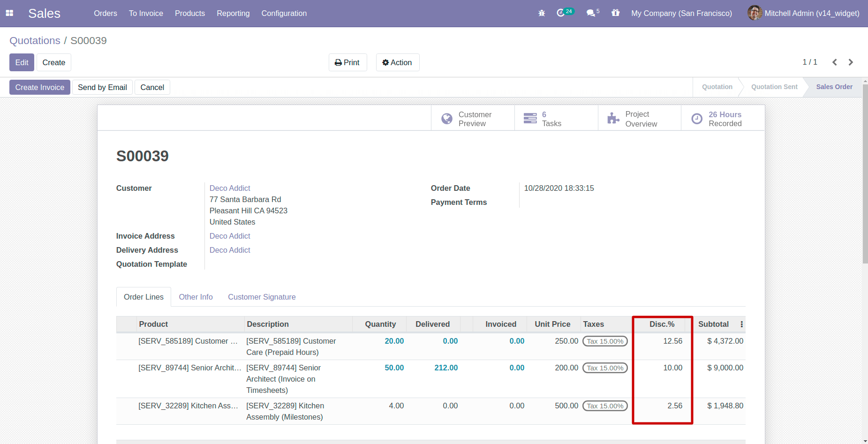Viewport: 868px width, 444px height.
Task: Click the Sales app title
Action: (44, 13)
